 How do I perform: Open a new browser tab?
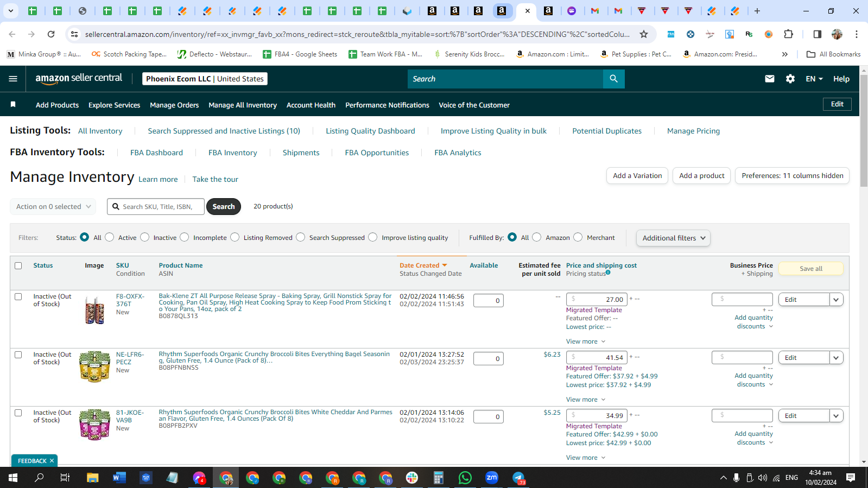point(757,11)
